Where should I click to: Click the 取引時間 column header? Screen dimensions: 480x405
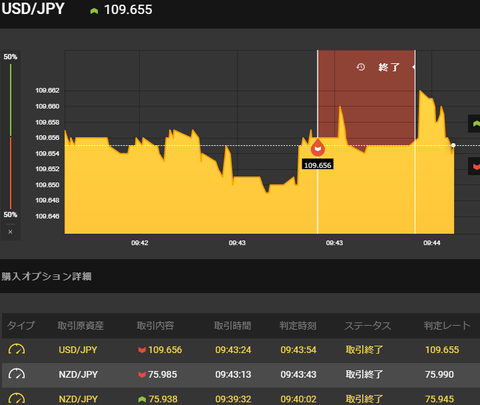[233, 325]
